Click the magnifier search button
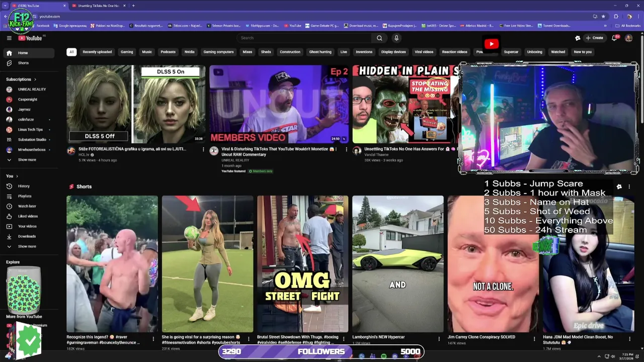Screen dimensions: 644x362 click(x=379, y=38)
